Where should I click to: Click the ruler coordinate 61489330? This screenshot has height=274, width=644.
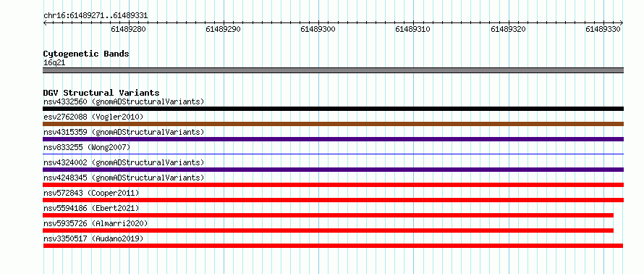603,29
